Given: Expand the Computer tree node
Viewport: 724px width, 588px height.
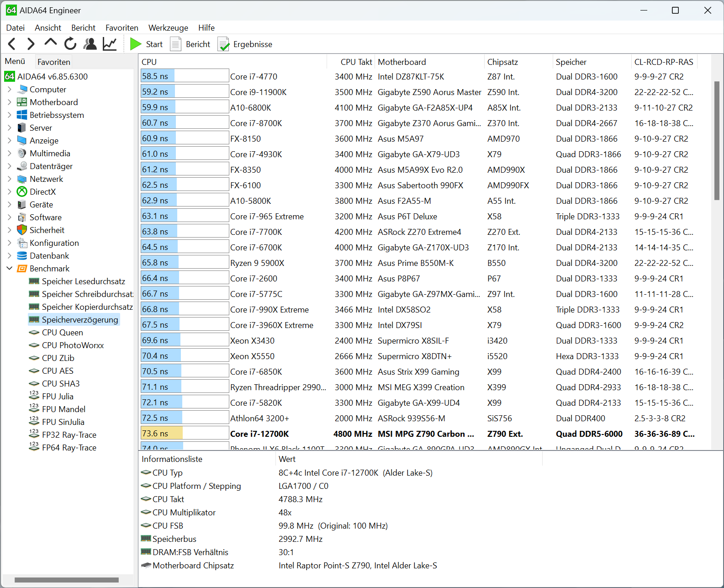Looking at the screenshot, I should click(10, 90).
